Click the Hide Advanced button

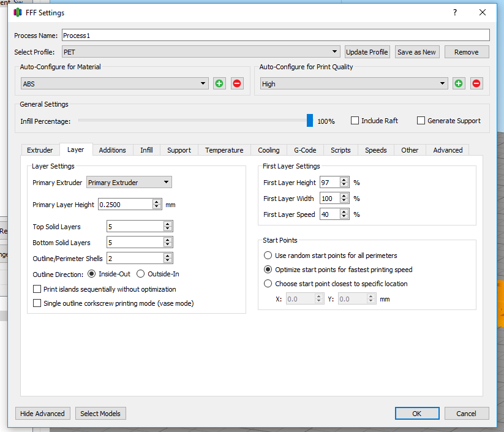(x=42, y=414)
